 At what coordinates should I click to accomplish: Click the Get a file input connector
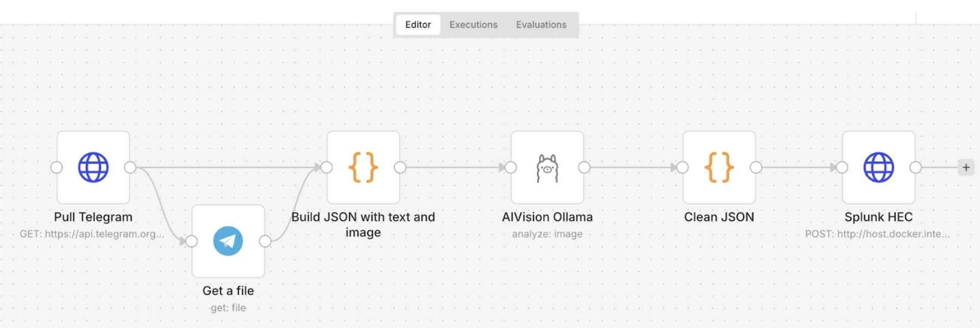point(192,241)
